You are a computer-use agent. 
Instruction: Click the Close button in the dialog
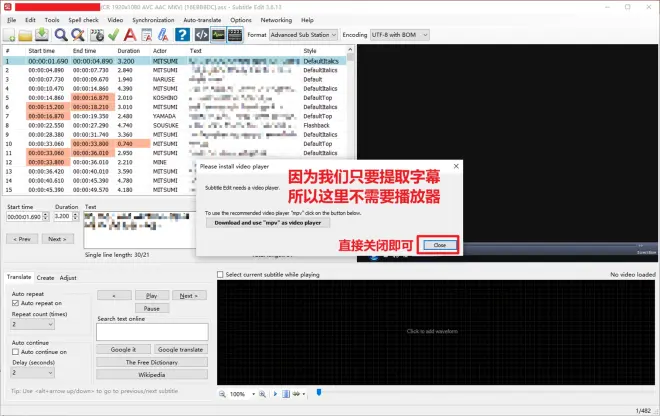440,245
